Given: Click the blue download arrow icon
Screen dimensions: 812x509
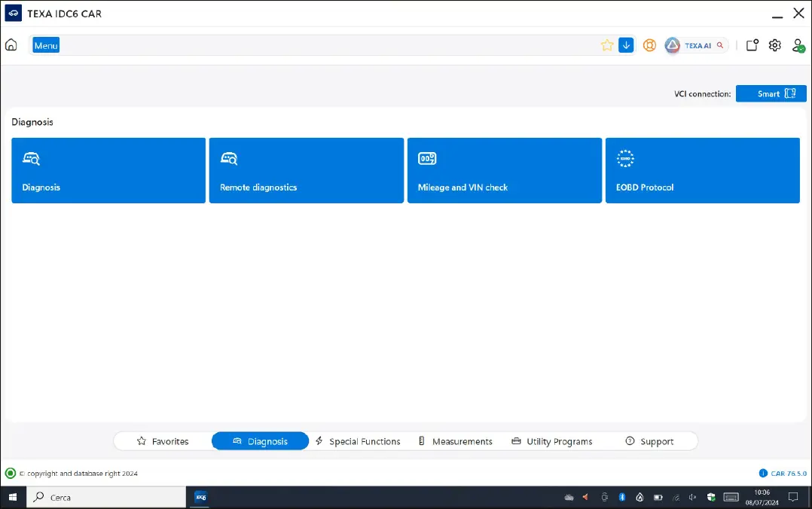Looking at the screenshot, I should coord(626,45).
